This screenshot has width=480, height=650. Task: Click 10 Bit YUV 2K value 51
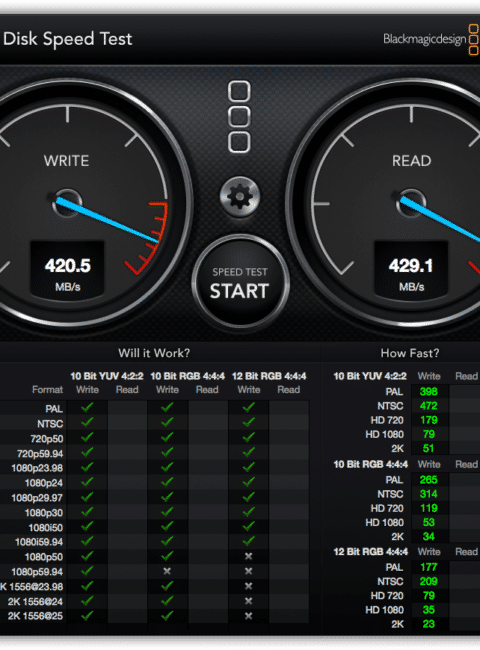coord(429,448)
